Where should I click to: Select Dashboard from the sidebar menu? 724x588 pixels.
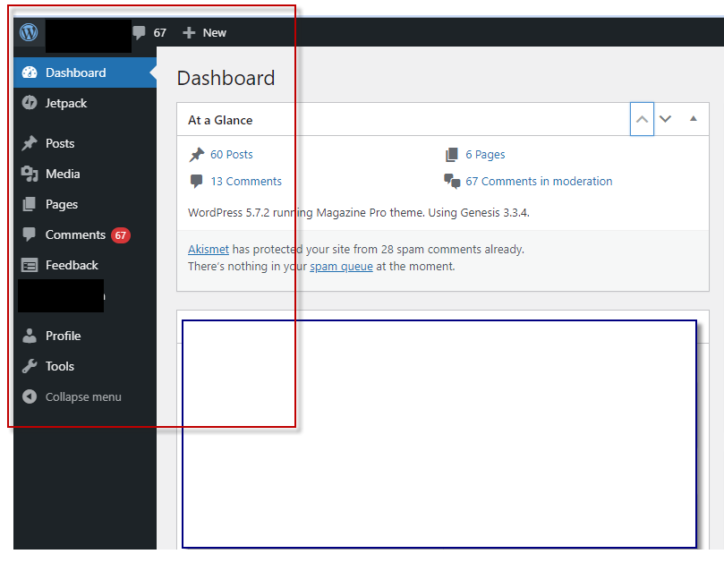[76, 72]
